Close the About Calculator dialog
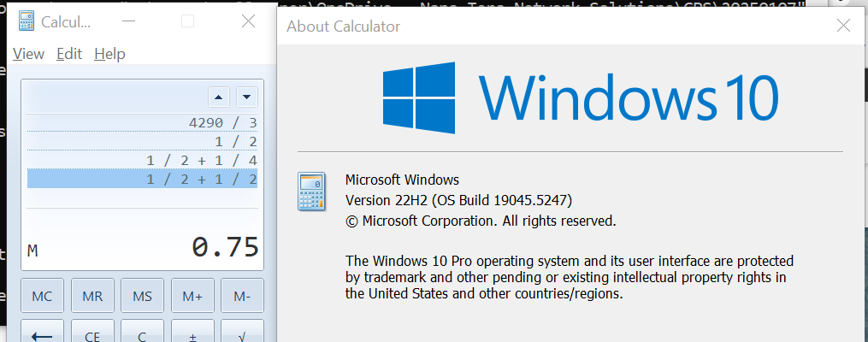Viewport: 868px width, 342px height. click(843, 26)
